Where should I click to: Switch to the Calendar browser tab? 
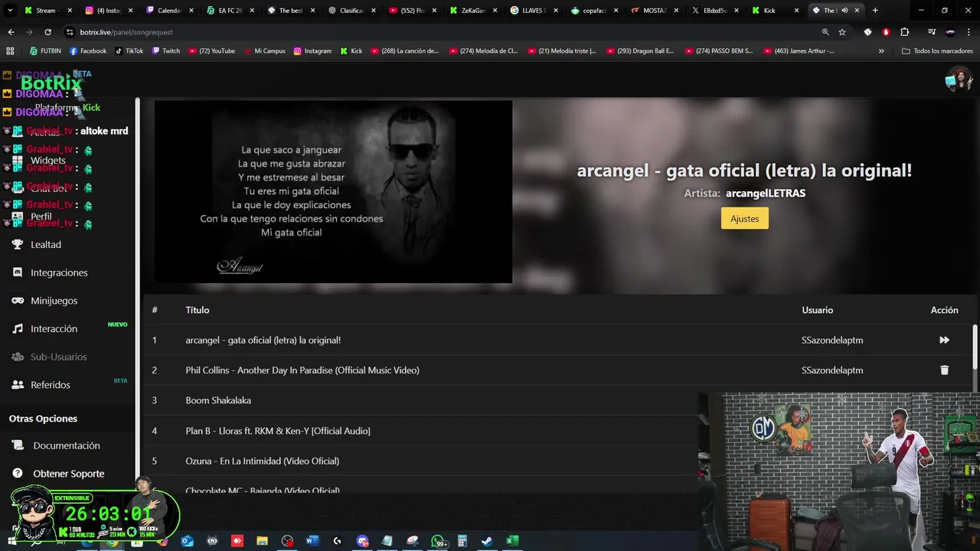168,11
